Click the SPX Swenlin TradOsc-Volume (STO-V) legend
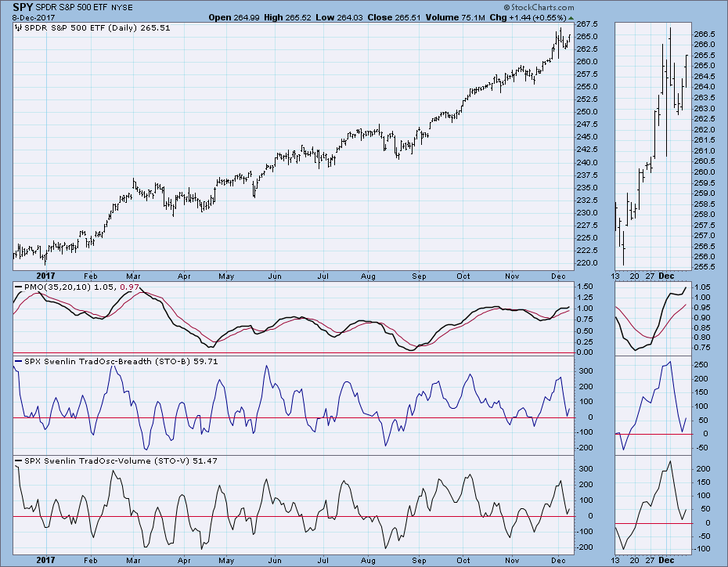The height and width of the screenshot is (567, 728). pos(121,461)
